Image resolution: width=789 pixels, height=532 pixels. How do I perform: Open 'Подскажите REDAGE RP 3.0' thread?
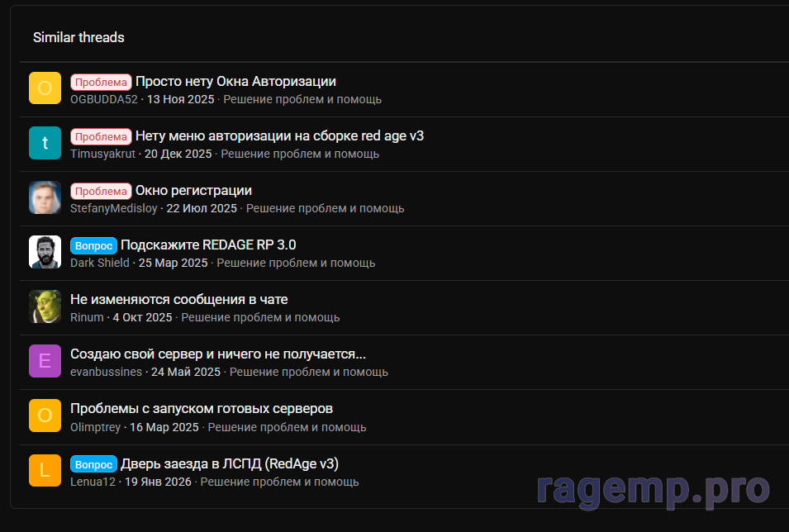click(208, 245)
